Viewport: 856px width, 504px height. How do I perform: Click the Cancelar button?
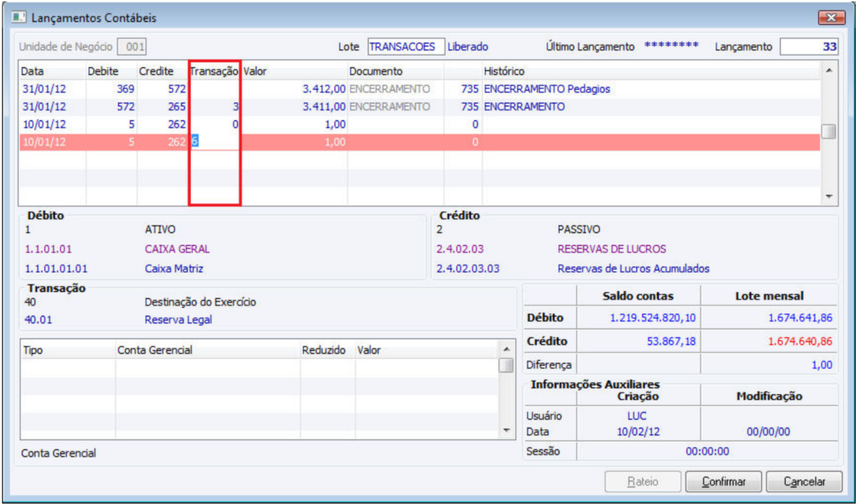pyautogui.click(x=805, y=482)
